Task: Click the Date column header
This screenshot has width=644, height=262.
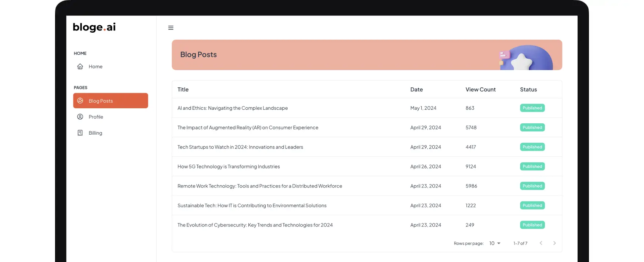Action: click(x=416, y=90)
